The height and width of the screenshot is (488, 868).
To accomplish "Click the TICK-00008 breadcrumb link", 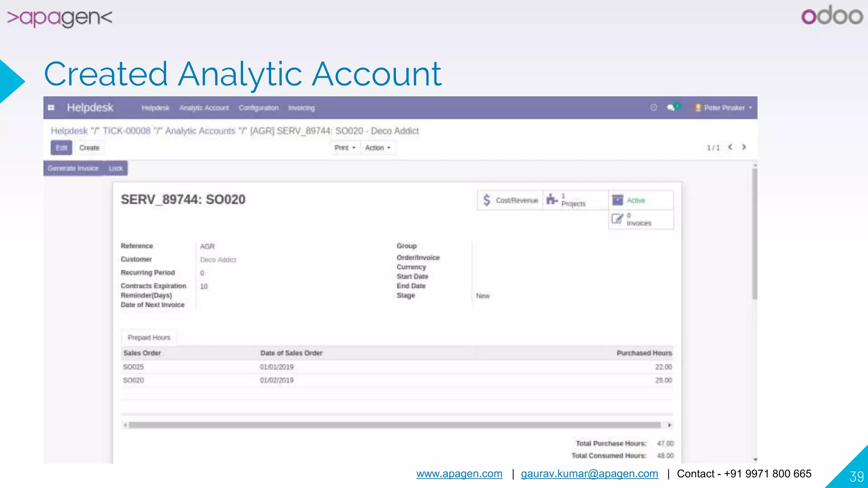I will (127, 131).
